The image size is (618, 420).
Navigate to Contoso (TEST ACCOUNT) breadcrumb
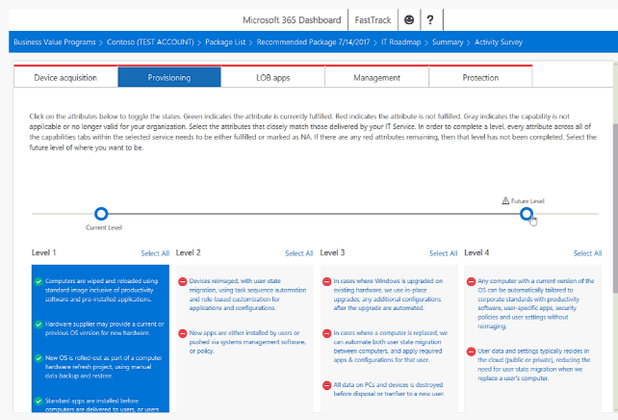pos(150,42)
